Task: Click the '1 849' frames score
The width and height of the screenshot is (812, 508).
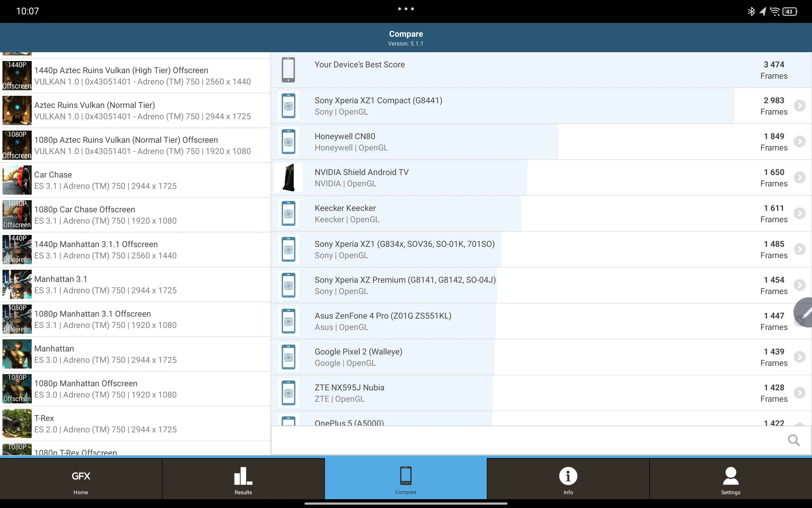Action: (774, 136)
